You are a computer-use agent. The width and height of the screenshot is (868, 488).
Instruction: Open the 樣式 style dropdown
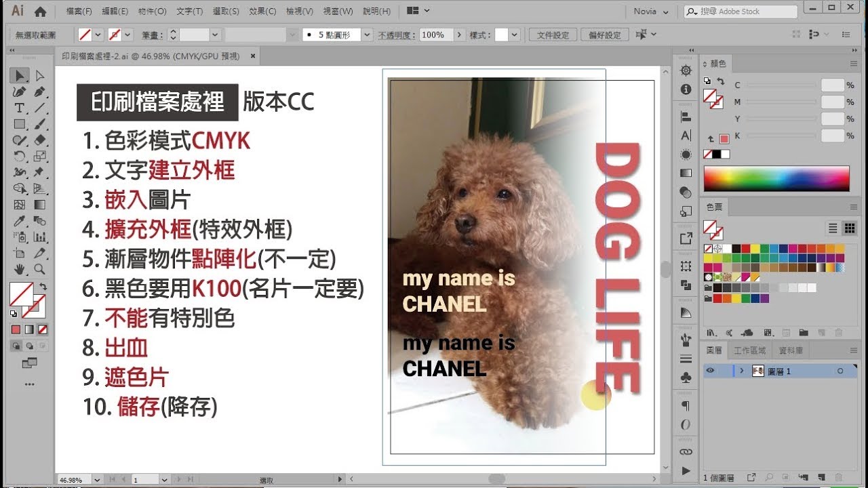coord(515,35)
